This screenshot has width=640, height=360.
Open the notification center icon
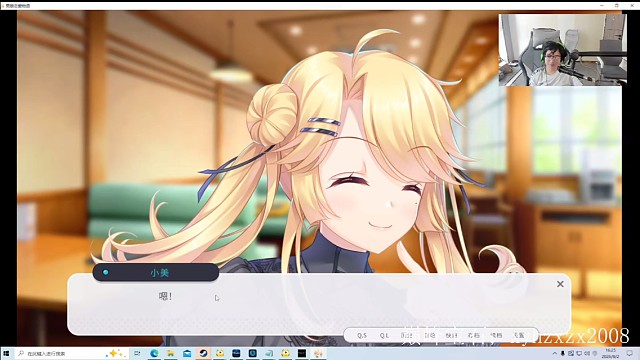pyautogui.click(x=630, y=353)
